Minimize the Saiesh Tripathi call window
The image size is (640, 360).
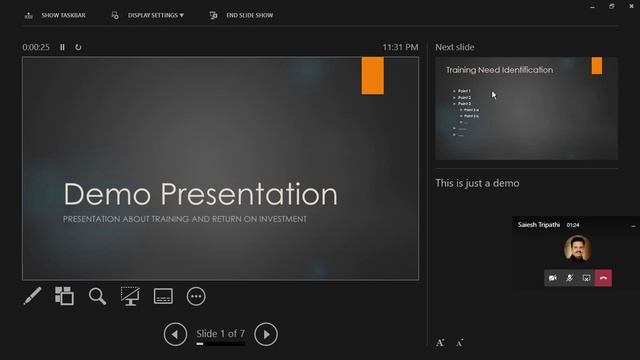click(633, 226)
